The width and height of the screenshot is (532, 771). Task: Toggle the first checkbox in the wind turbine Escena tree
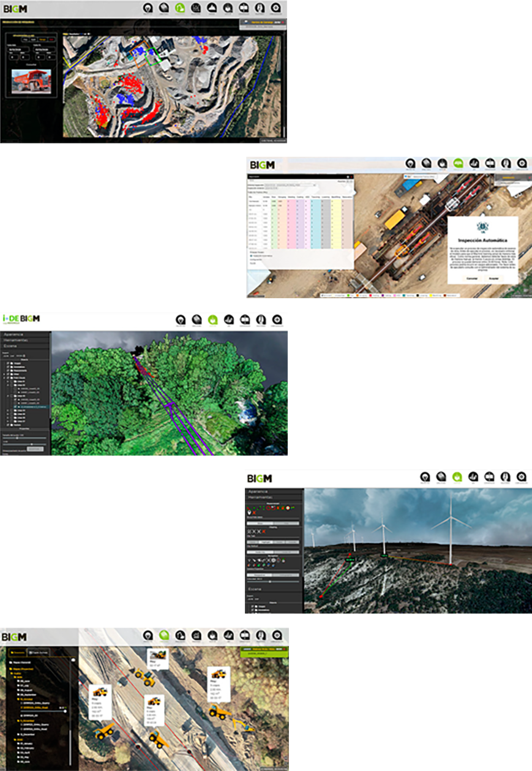point(253,606)
